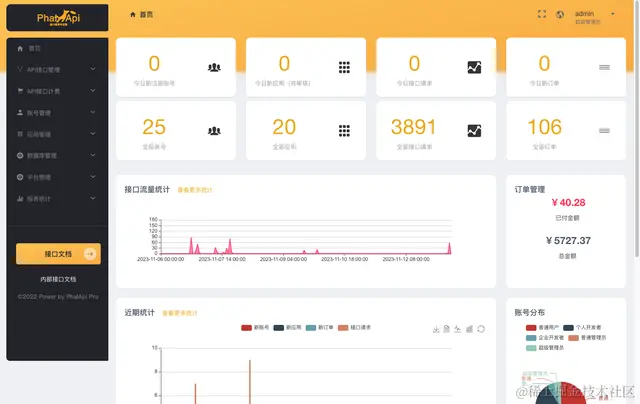Click the lines icon on the 106 orders card
Image resolution: width=640 pixels, height=404 pixels.
[604, 131]
